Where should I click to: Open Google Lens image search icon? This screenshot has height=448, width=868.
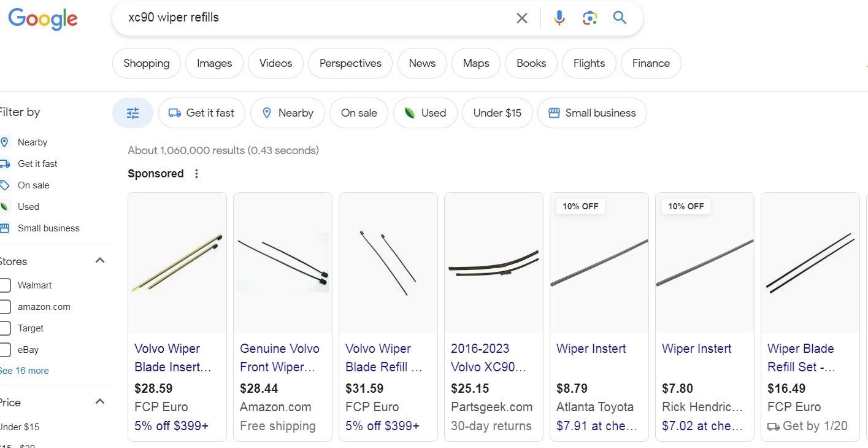point(590,18)
